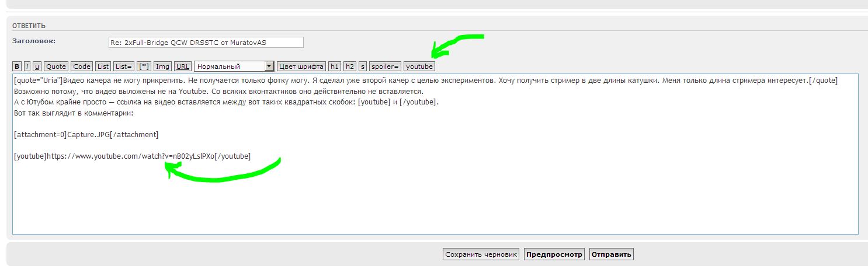The width and height of the screenshot is (868, 276).
Task: Open the font size dropdown showing Нормальный
Action: (x=234, y=67)
